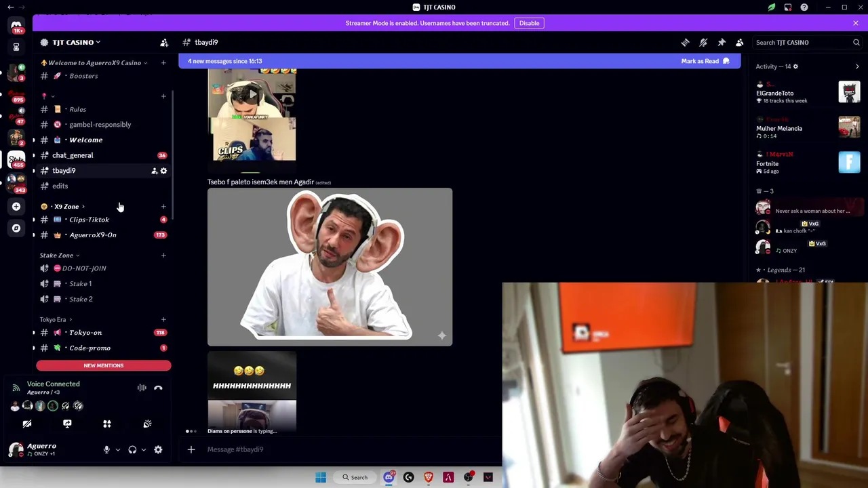868x488 pixels.
Task: Create invite icon on tbaydi9 channel
Action: [154, 171]
